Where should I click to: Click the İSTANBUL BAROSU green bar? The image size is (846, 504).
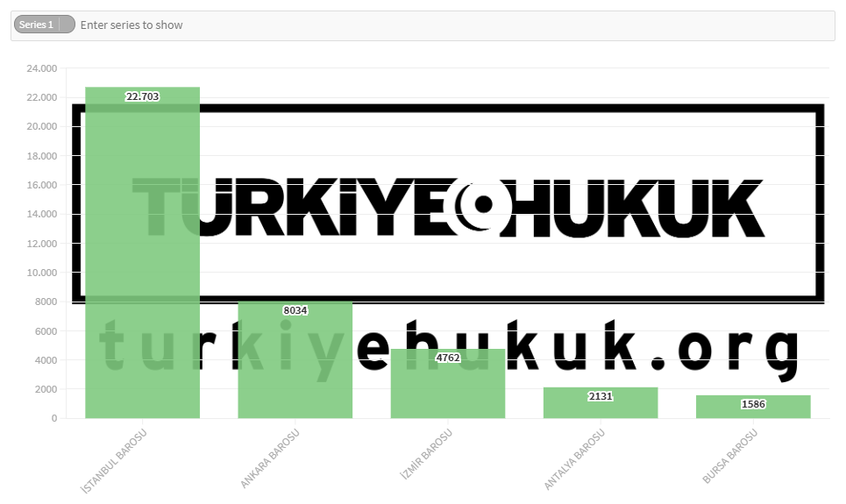click(142, 252)
